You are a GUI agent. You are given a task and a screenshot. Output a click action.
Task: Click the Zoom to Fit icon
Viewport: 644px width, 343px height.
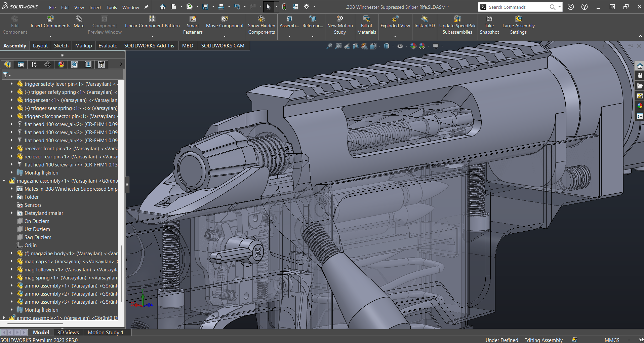[x=329, y=46]
